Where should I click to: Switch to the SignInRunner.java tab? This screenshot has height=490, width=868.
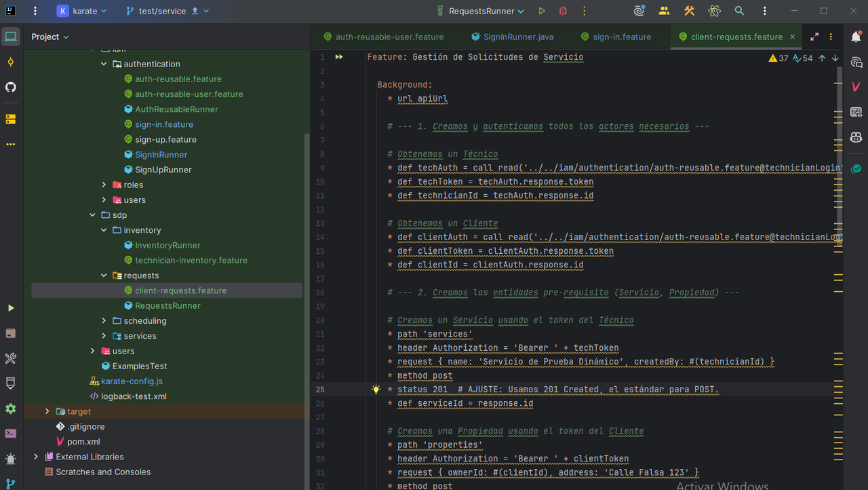pyautogui.click(x=518, y=37)
